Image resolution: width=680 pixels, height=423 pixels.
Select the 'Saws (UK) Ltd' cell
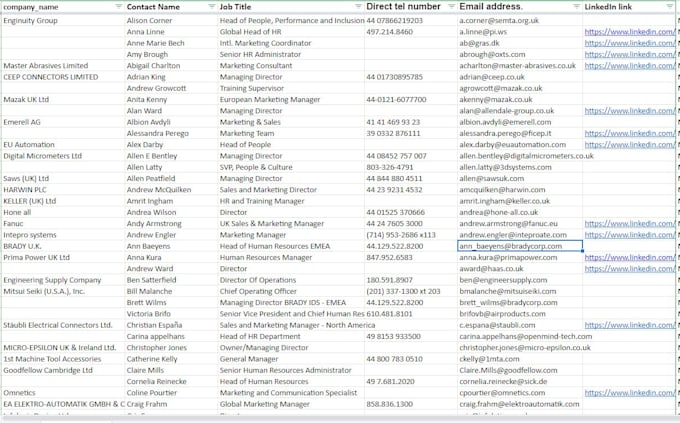pos(62,178)
